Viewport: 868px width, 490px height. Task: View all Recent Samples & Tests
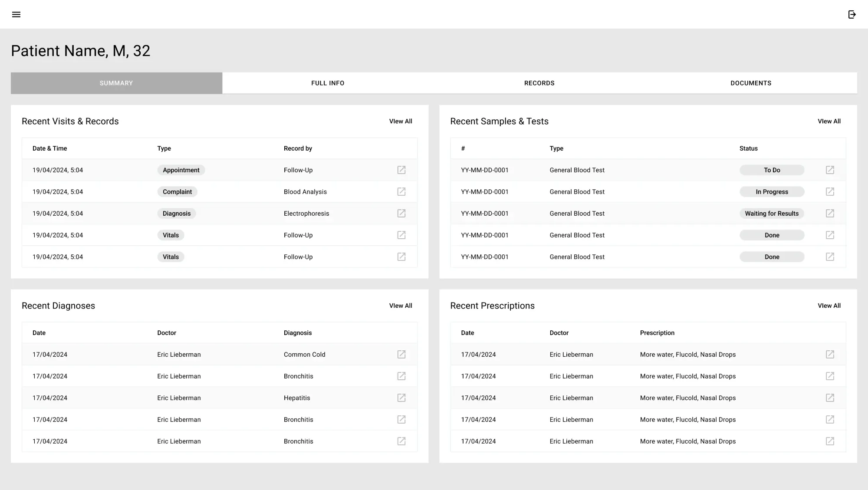pyautogui.click(x=829, y=121)
